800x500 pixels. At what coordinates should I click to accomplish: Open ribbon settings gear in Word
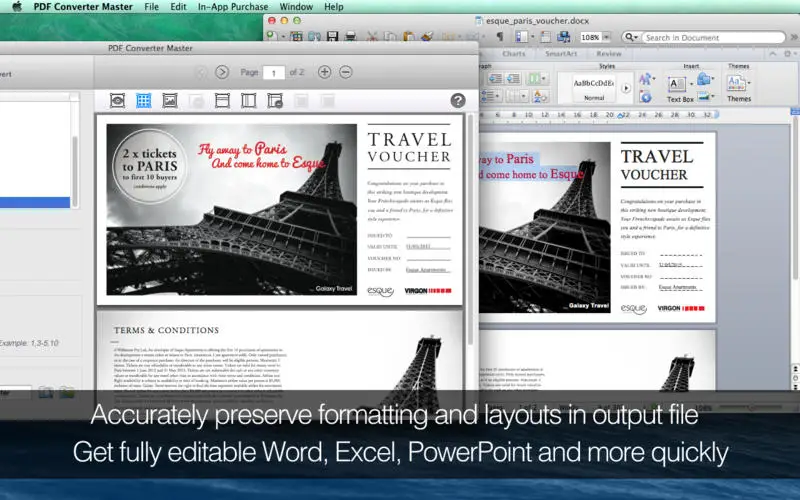pyautogui.click(x=789, y=54)
